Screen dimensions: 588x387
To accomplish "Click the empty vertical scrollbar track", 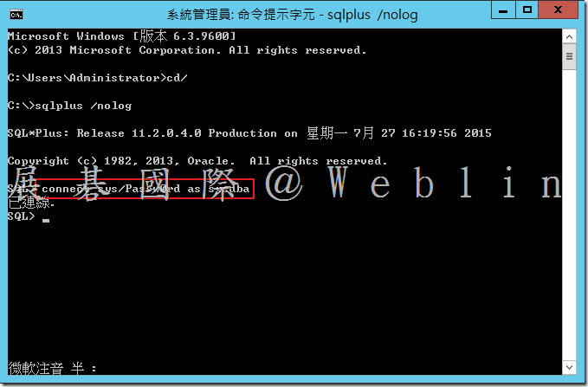I will 569,215.
